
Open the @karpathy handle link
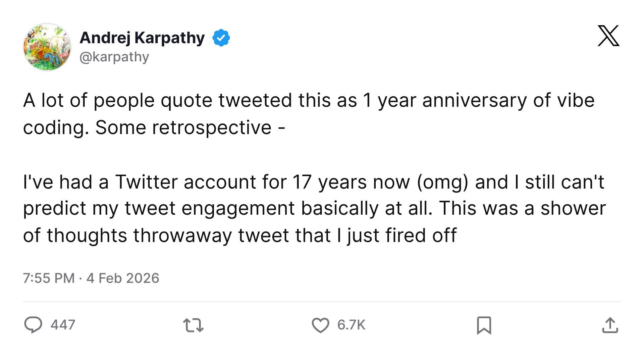114,57
